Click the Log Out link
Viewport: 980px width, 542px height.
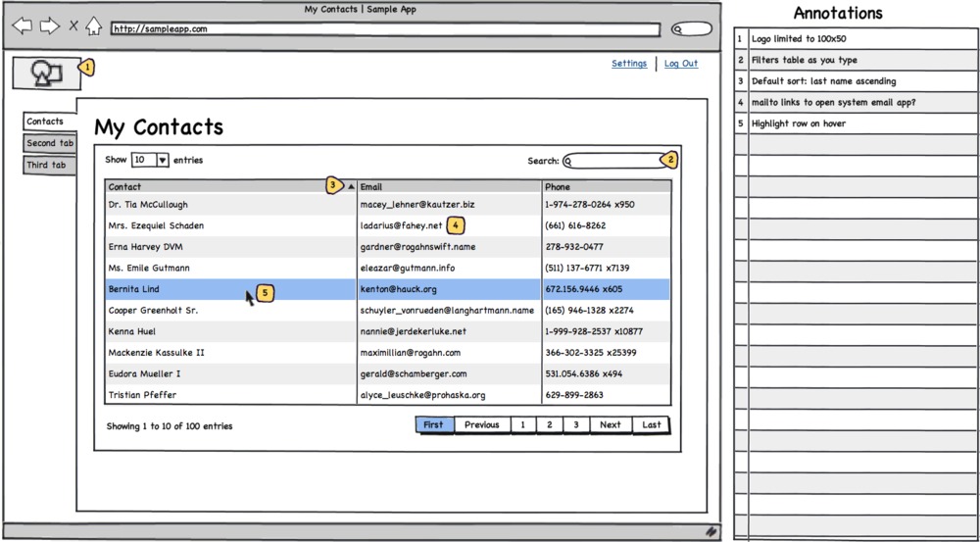coord(681,64)
